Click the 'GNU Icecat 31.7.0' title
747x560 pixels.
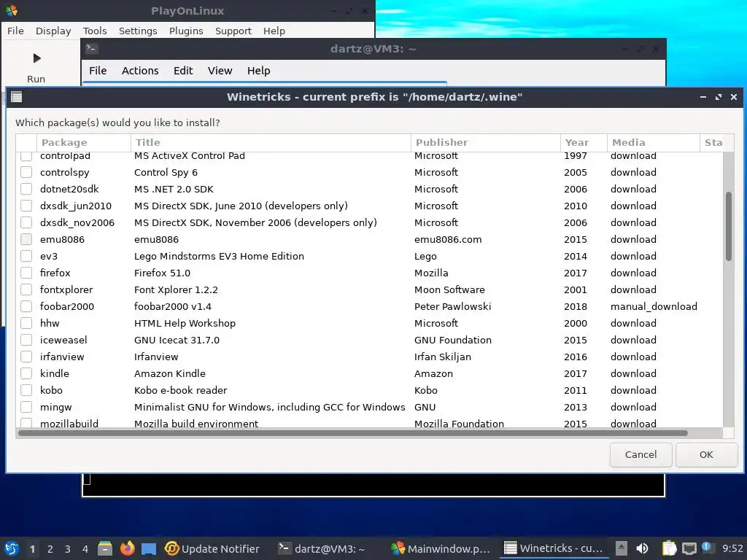tap(177, 340)
